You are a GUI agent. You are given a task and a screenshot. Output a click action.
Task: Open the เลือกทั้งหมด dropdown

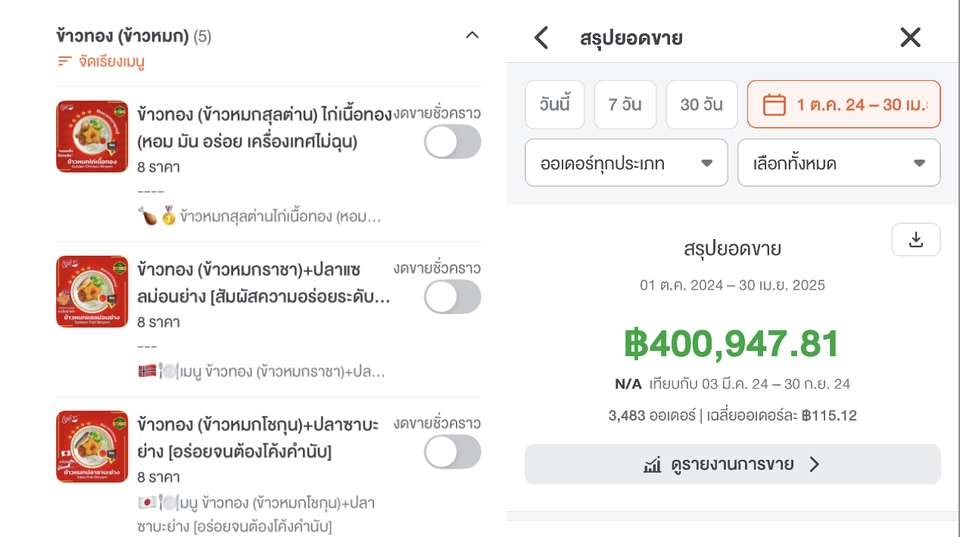pos(839,163)
